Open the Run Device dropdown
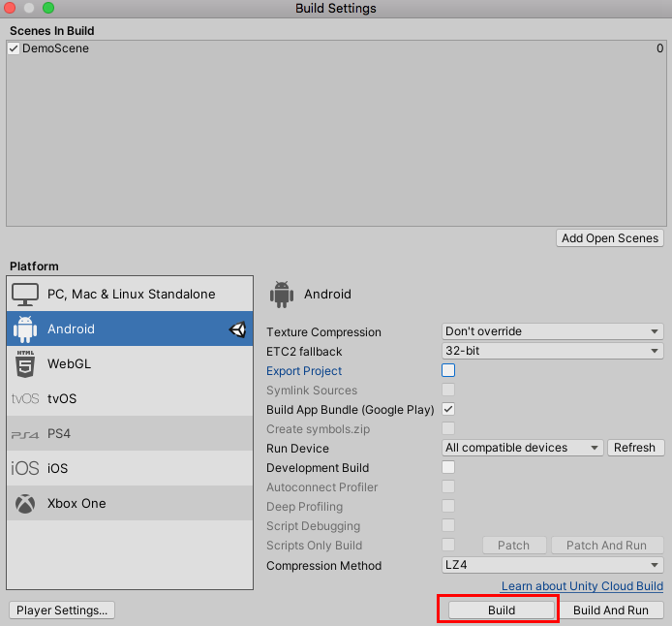Screen dimensions: 672x626 [x=522, y=448]
